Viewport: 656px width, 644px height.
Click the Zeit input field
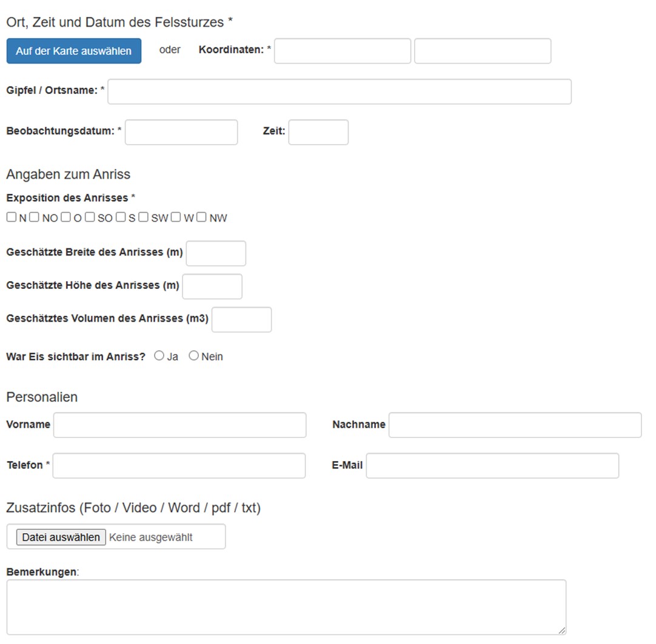(318, 132)
